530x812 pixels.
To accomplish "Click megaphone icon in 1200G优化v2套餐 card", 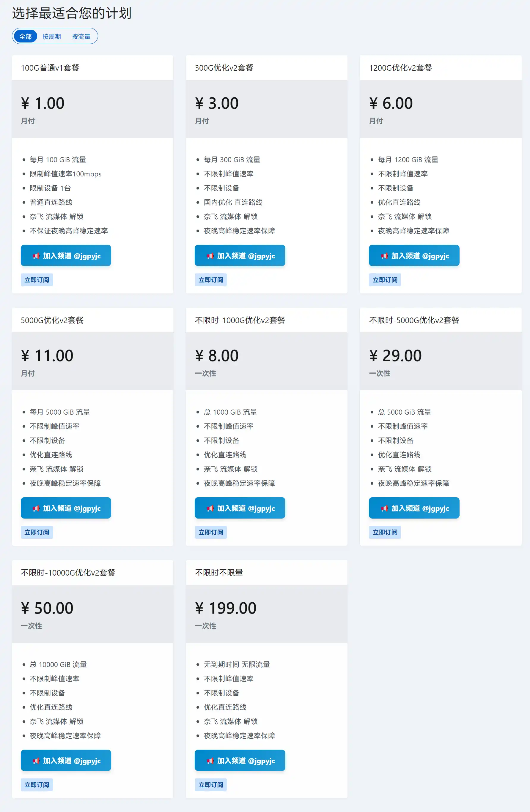I will tap(384, 256).
